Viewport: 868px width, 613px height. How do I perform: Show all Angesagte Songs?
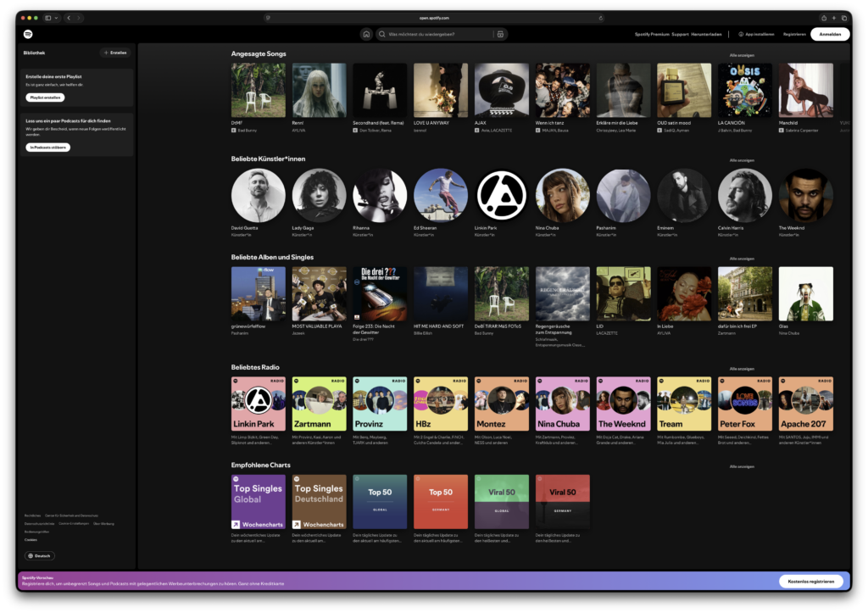pos(742,55)
